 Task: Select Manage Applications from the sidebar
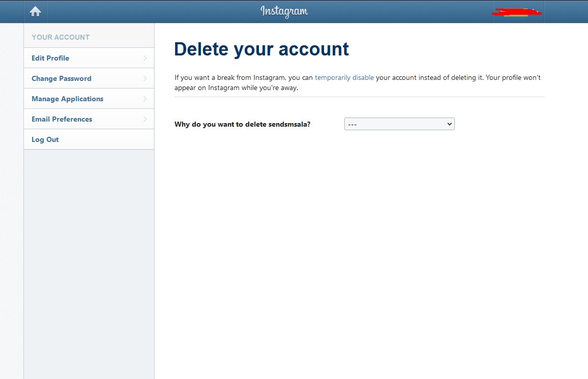(x=67, y=99)
